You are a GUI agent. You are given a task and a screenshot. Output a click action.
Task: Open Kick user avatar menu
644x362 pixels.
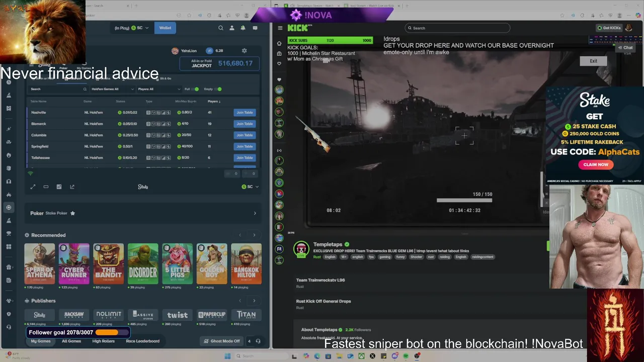click(629, 28)
